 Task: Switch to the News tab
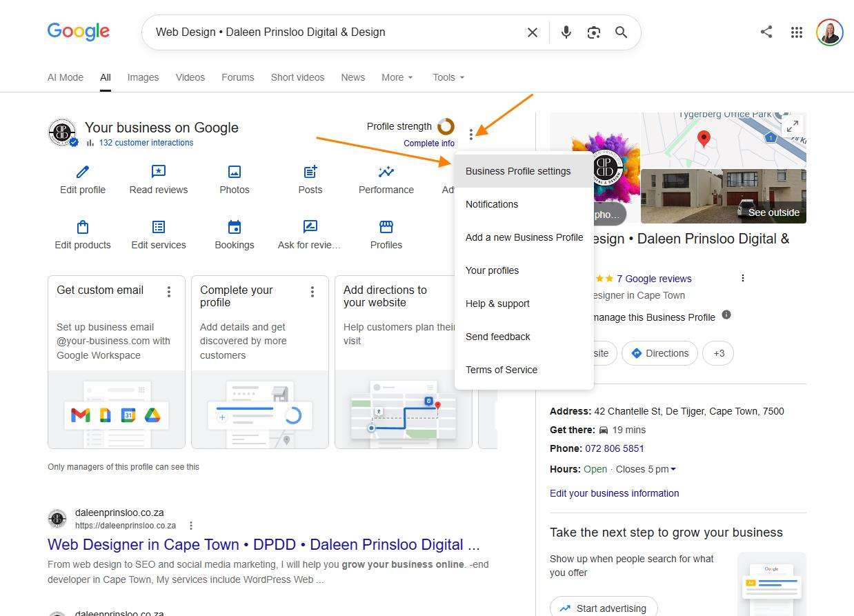(353, 77)
